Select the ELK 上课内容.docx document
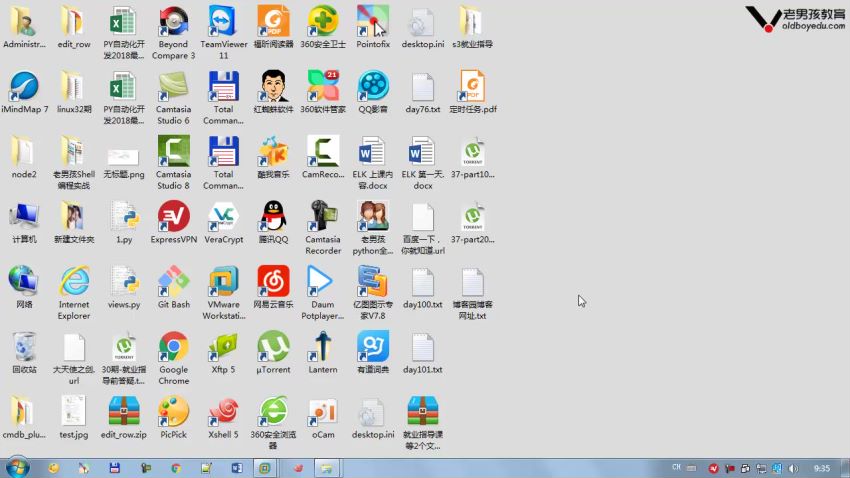Image resolution: width=850 pixels, height=478 pixels. [x=373, y=163]
